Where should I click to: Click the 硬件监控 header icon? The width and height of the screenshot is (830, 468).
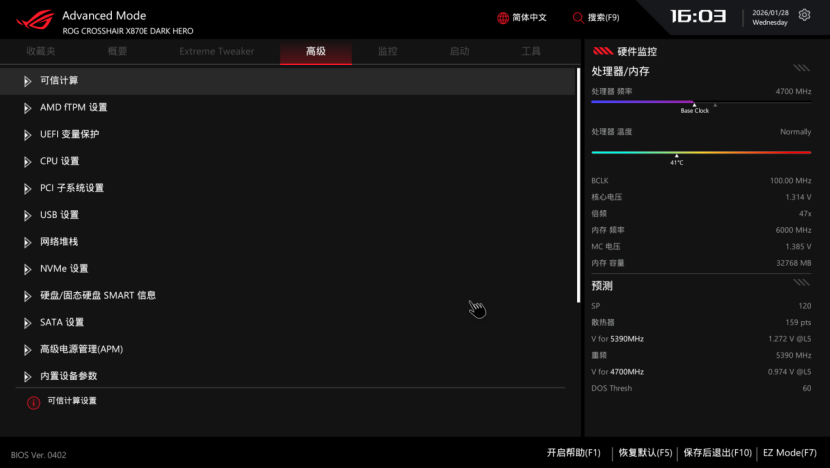(x=602, y=51)
